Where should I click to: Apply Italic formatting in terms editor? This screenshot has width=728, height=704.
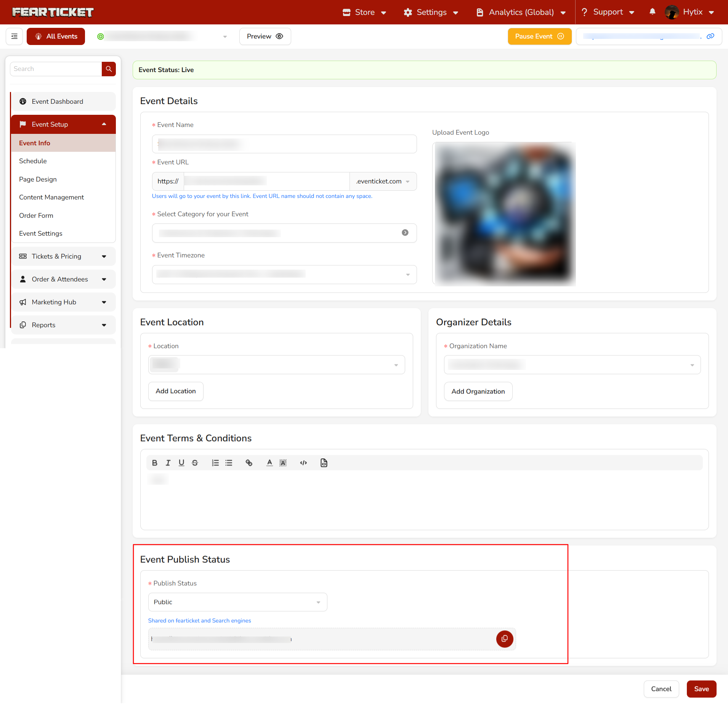(x=168, y=463)
